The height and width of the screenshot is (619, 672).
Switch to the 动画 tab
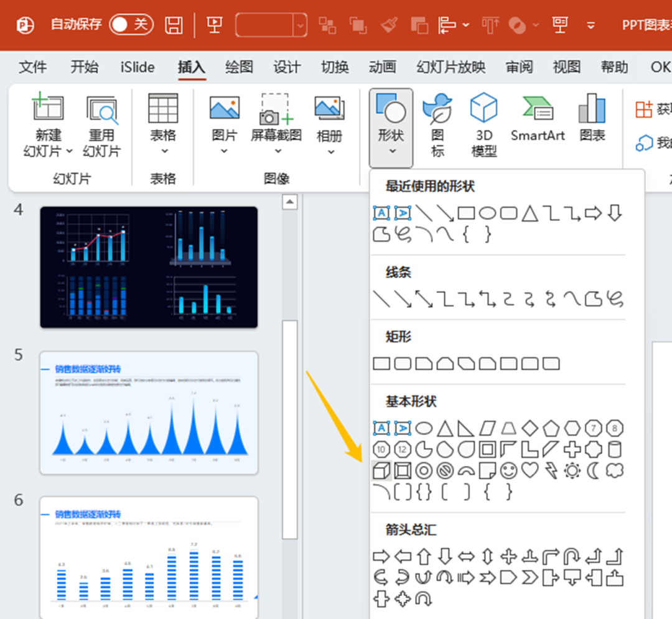pyautogui.click(x=382, y=67)
